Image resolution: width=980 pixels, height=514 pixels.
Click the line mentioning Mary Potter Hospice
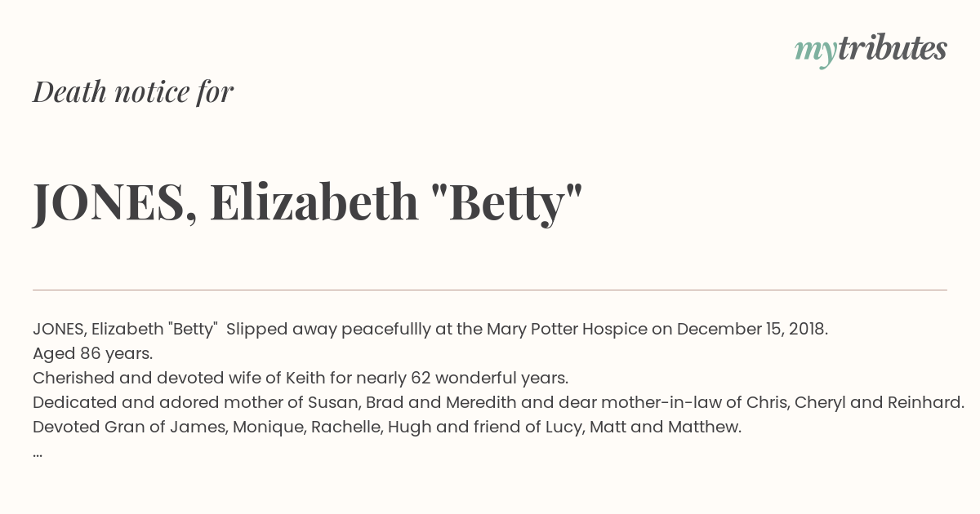point(430,329)
